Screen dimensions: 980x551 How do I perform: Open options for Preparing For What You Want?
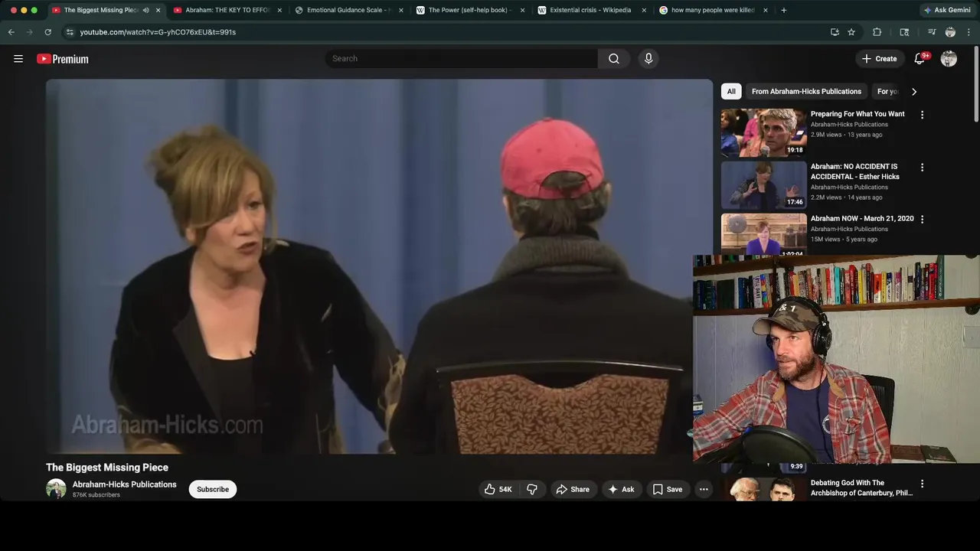pyautogui.click(x=922, y=115)
